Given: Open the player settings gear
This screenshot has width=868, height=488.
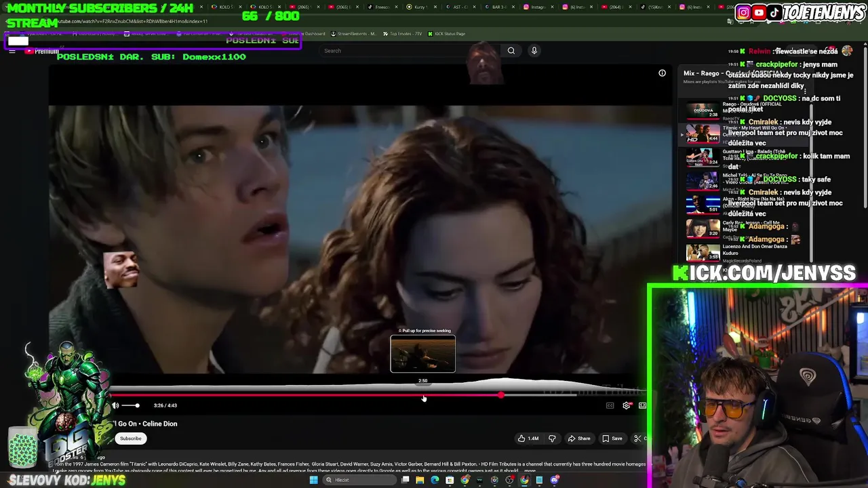Looking at the screenshot, I should (626, 405).
